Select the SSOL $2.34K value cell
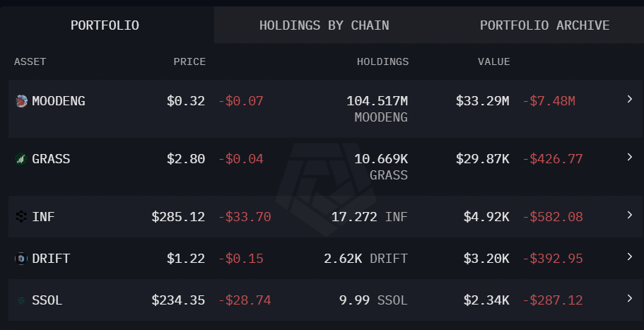644x330 pixels. [486, 300]
